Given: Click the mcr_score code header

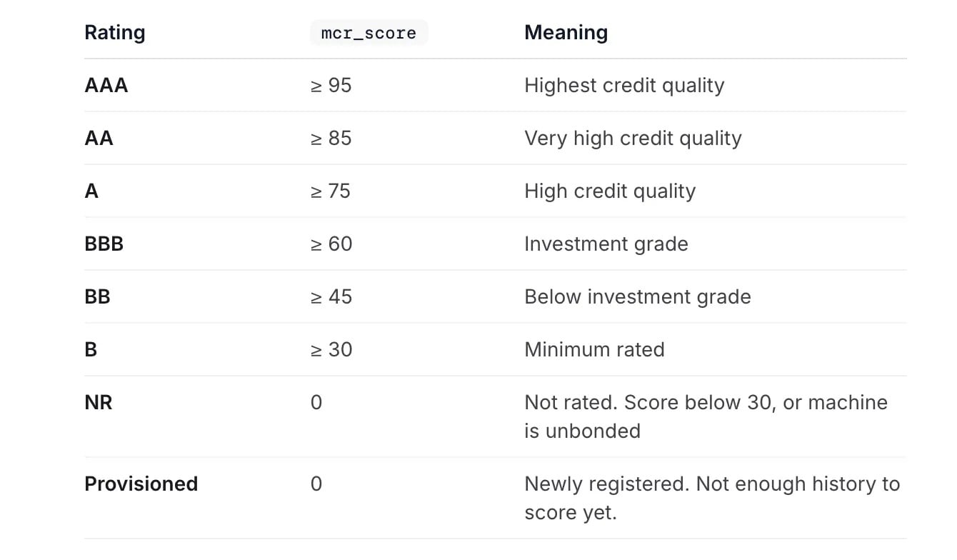Looking at the screenshot, I should (x=369, y=33).
